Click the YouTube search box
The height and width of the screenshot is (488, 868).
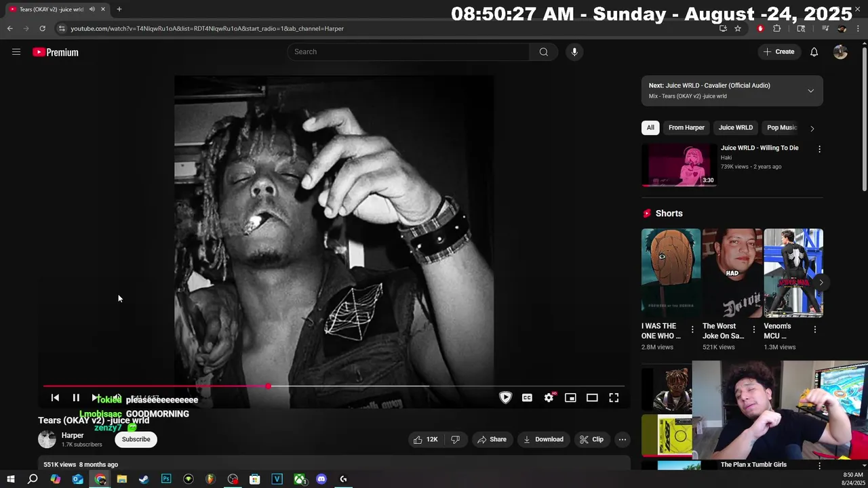click(x=409, y=52)
